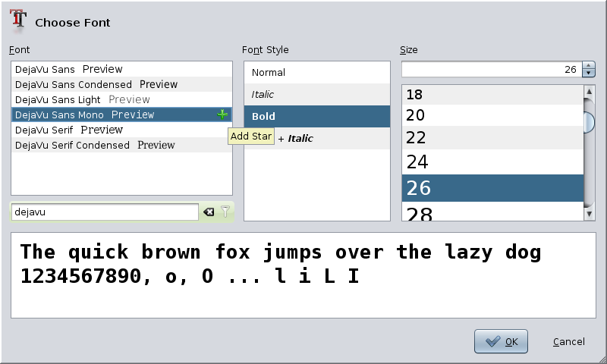Click the size list scrollbar handle
Image resolution: width=607 pixels, height=364 pixels.
coord(589,122)
